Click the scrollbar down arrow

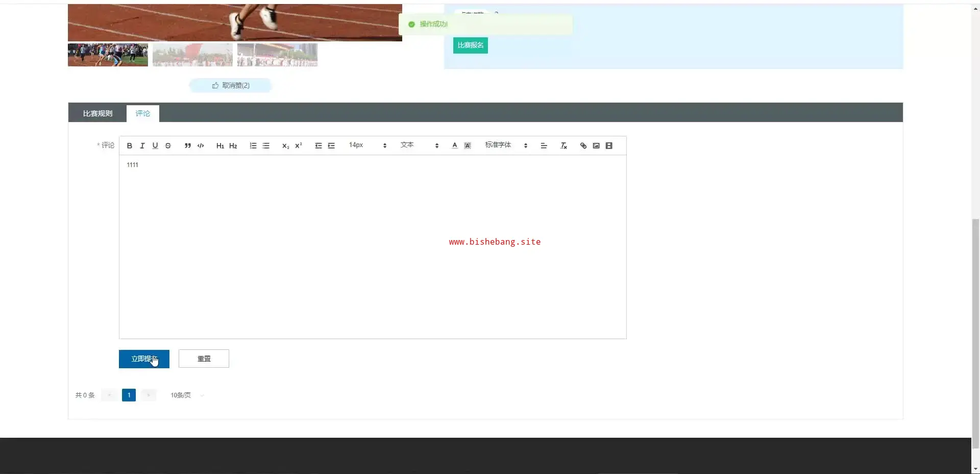pyautogui.click(x=976, y=469)
